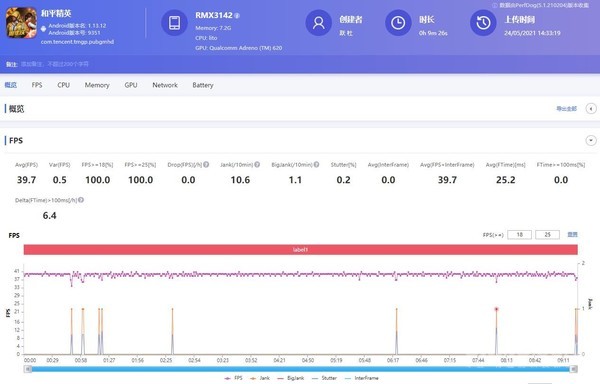Switch to the CPU tab

64,85
